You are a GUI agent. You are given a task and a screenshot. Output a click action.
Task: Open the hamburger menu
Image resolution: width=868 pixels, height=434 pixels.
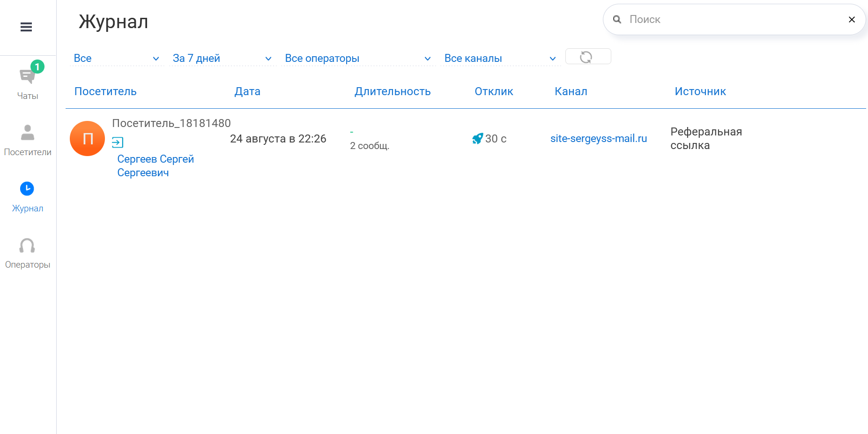tap(26, 27)
